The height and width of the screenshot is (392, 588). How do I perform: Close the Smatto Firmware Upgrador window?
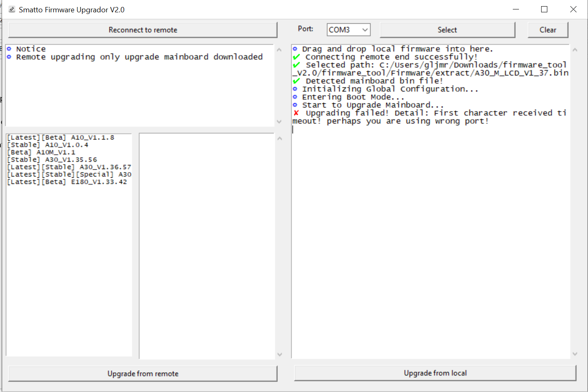pos(573,9)
